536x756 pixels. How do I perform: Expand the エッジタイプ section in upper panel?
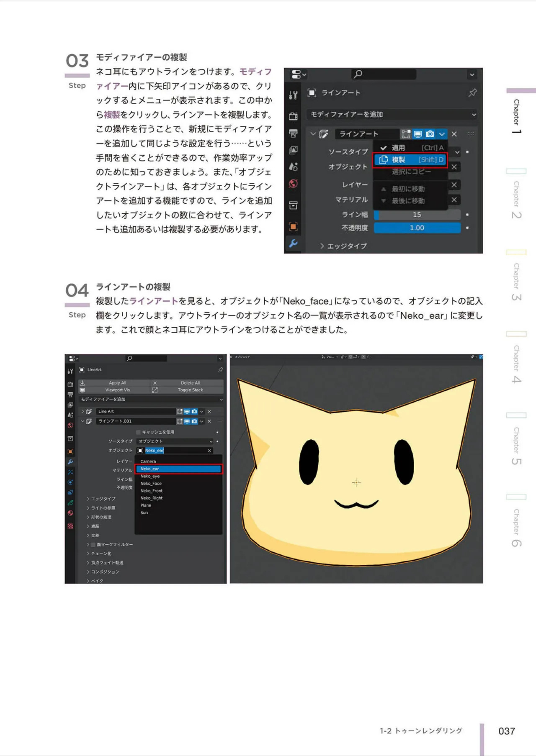click(343, 246)
